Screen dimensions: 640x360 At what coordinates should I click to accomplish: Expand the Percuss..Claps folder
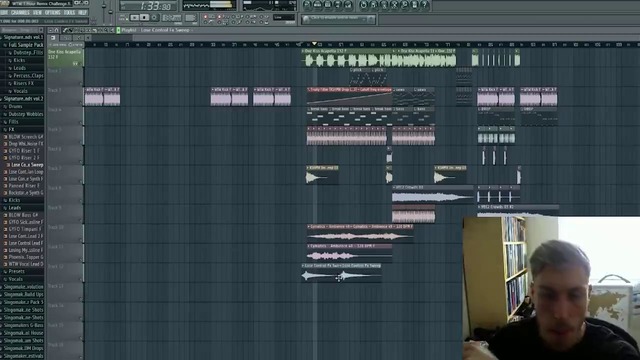(x=26, y=76)
